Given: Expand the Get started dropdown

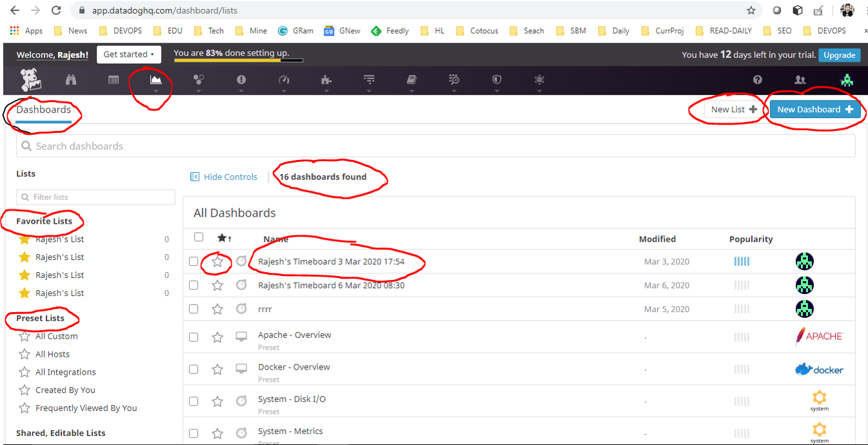Looking at the screenshot, I should tap(128, 55).
